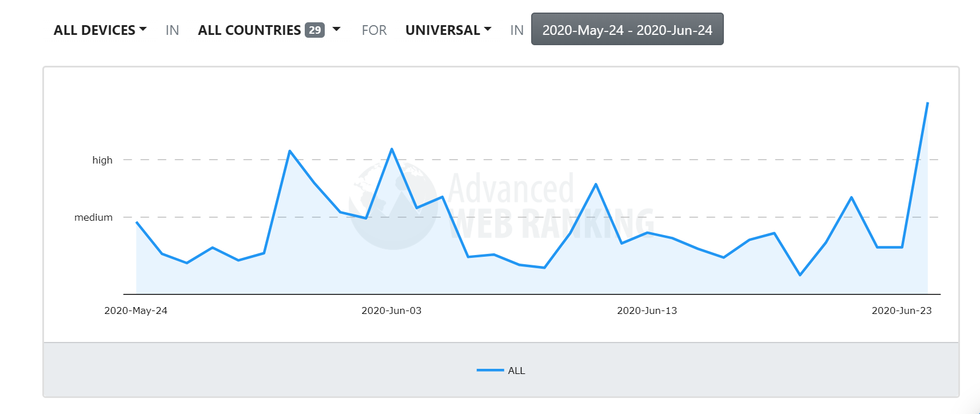The image size is (980, 414).
Task: Open the ALL DEVICES dropdown
Action: point(100,30)
